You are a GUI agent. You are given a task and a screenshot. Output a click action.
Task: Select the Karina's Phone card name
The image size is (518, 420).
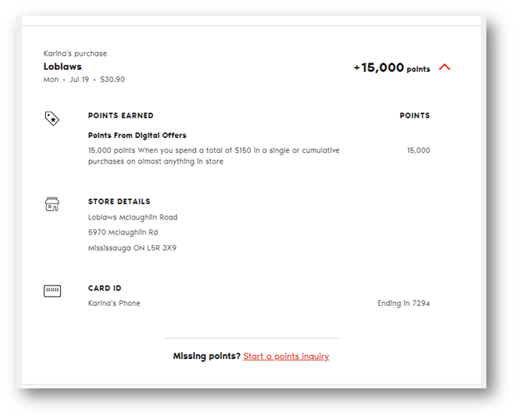click(114, 303)
